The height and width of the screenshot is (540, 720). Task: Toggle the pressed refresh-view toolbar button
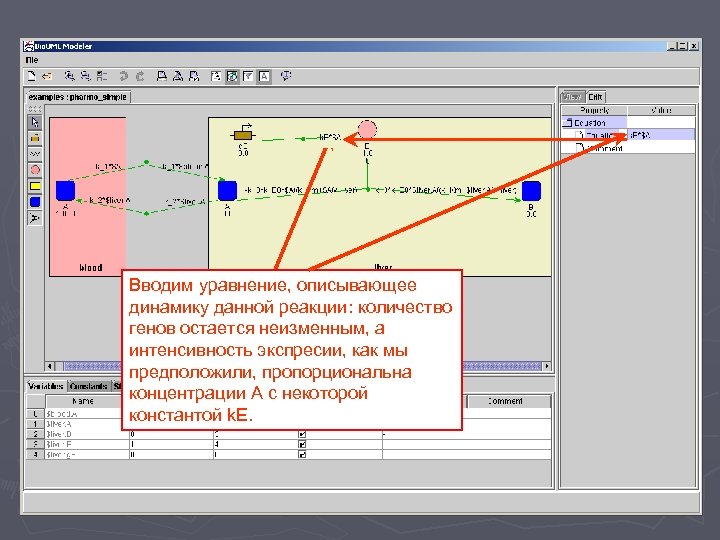click(x=232, y=76)
